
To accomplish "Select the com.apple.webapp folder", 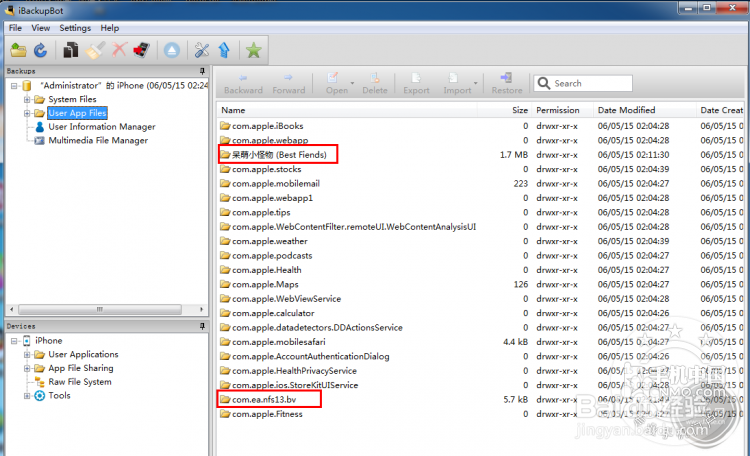I will (270, 140).
